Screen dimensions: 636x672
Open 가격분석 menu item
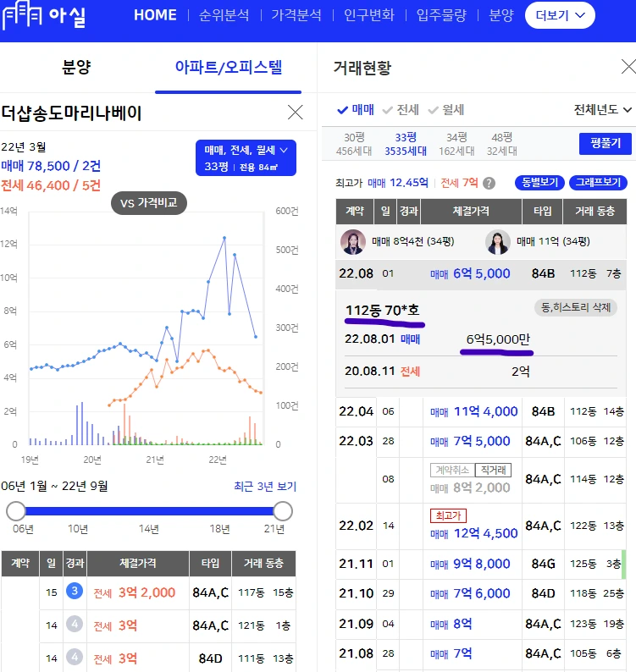click(x=296, y=15)
